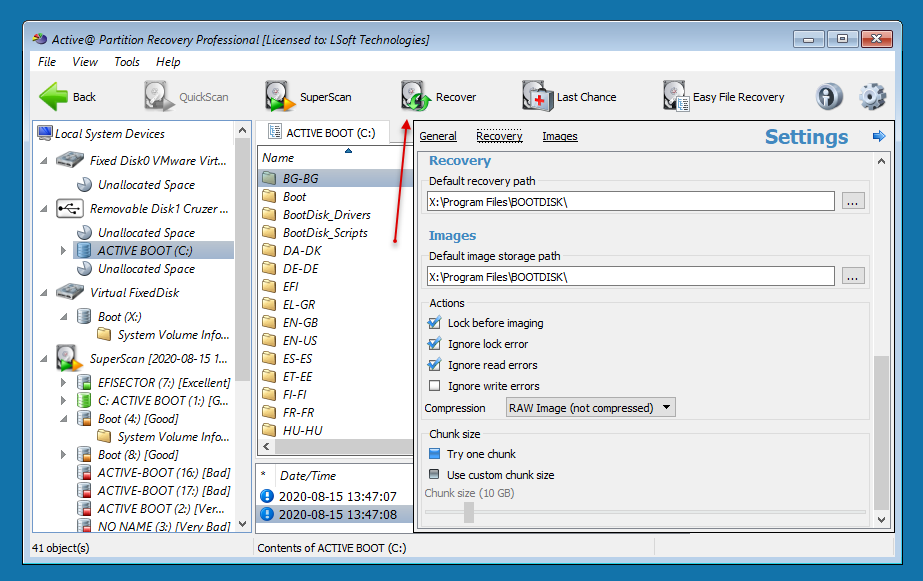
Task: Collapse the Fixed Disk0 VMware node
Action: (44, 160)
